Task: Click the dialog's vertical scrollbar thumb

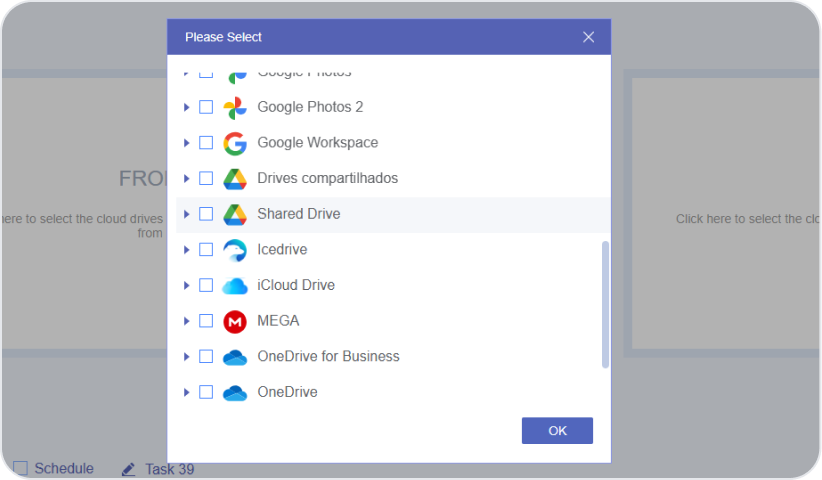Action: tap(605, 304)
